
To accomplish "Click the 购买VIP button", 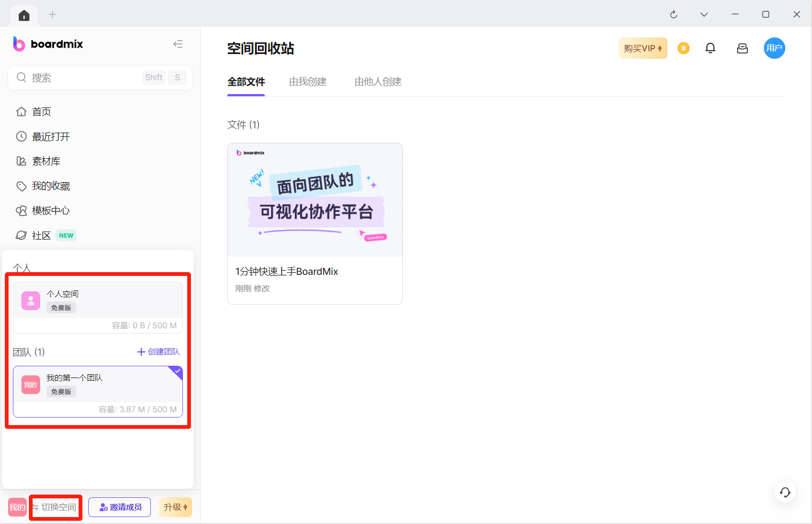I will pyautogui.click(x=643, y=48).
